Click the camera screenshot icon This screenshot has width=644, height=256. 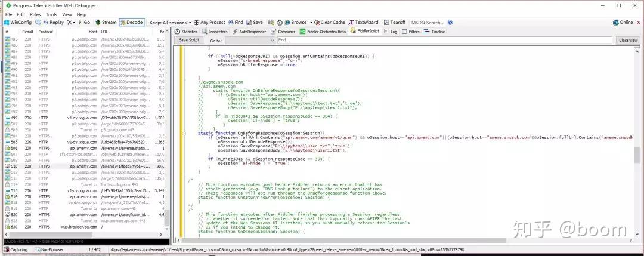pyautogui.click(x=271, y=22)
